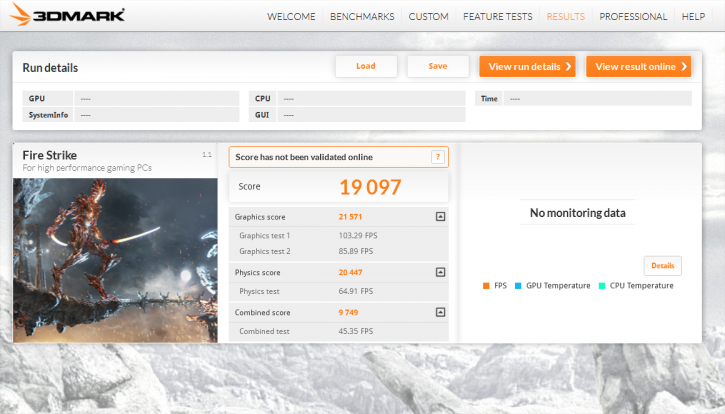
Task: Go to the Benchmarks tab
Action: tap(362, 17)
